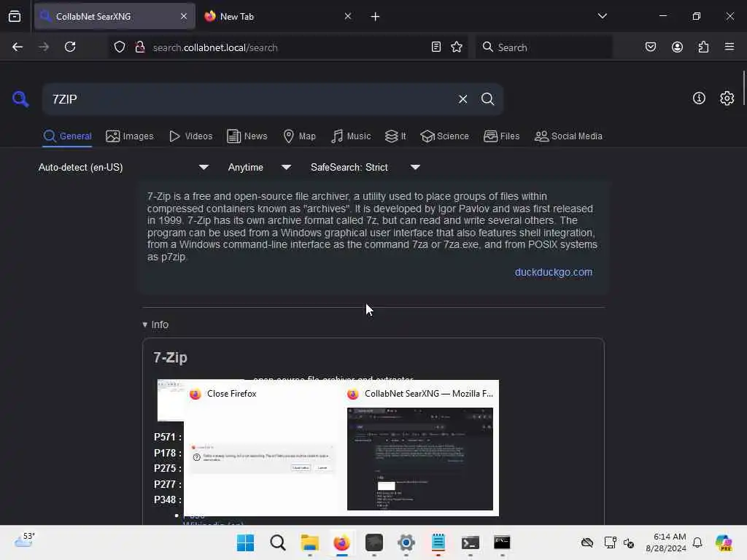Screen dimensions: 747x560
Task: Open the clock showing 6:14 AM
Action: [665, 542]
